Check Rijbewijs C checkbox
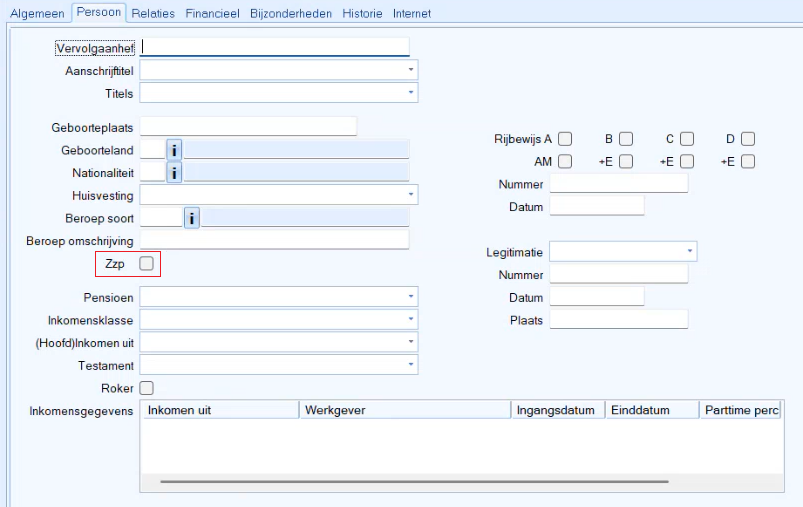This screenshot has height=507, width=803. [687, 139]
